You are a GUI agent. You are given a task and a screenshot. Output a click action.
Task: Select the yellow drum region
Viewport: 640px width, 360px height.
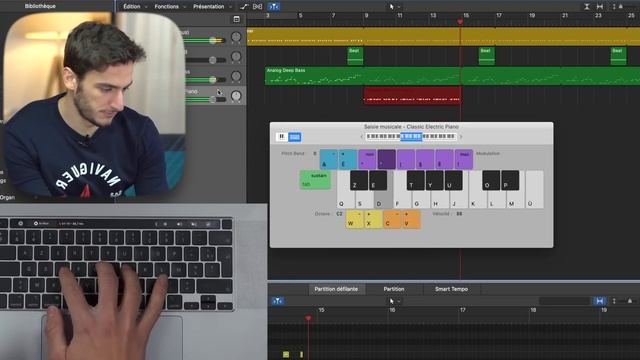point(443,36)
